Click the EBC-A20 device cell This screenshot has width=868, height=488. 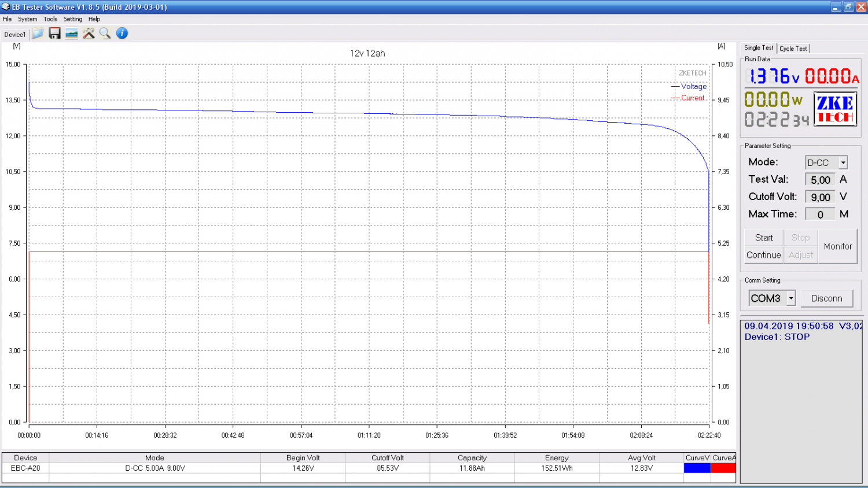[25, 468]
